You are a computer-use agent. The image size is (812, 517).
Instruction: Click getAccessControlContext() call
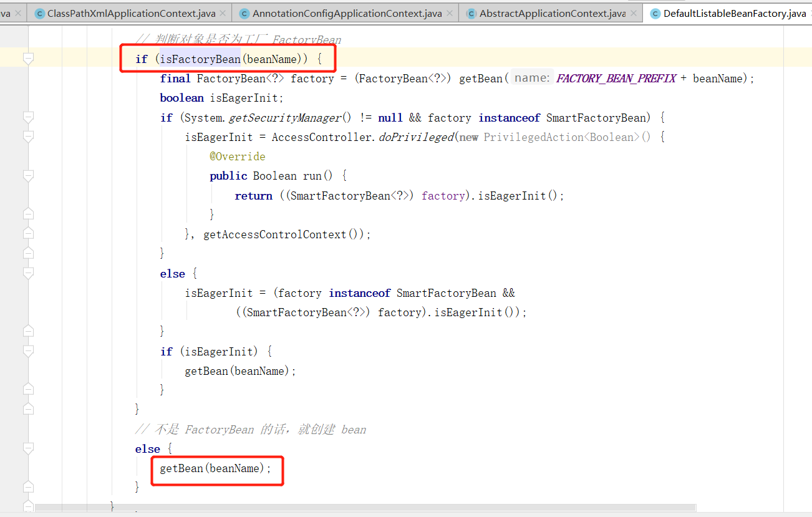point(284,234)
